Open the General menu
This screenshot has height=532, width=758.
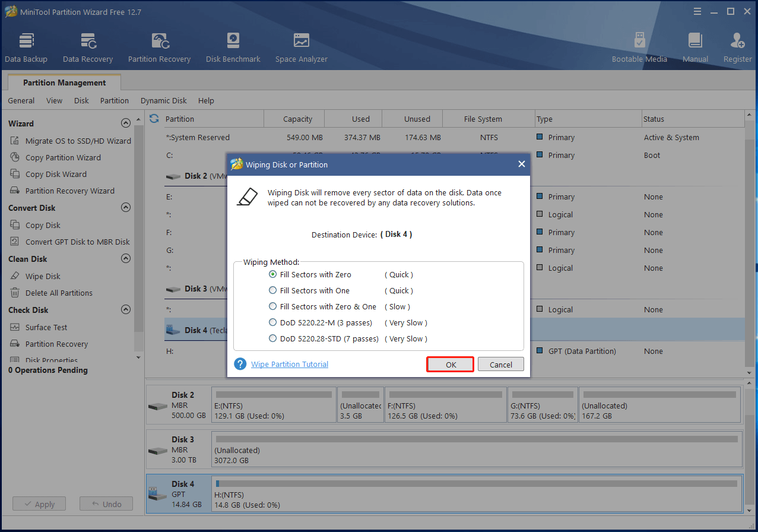21,100
